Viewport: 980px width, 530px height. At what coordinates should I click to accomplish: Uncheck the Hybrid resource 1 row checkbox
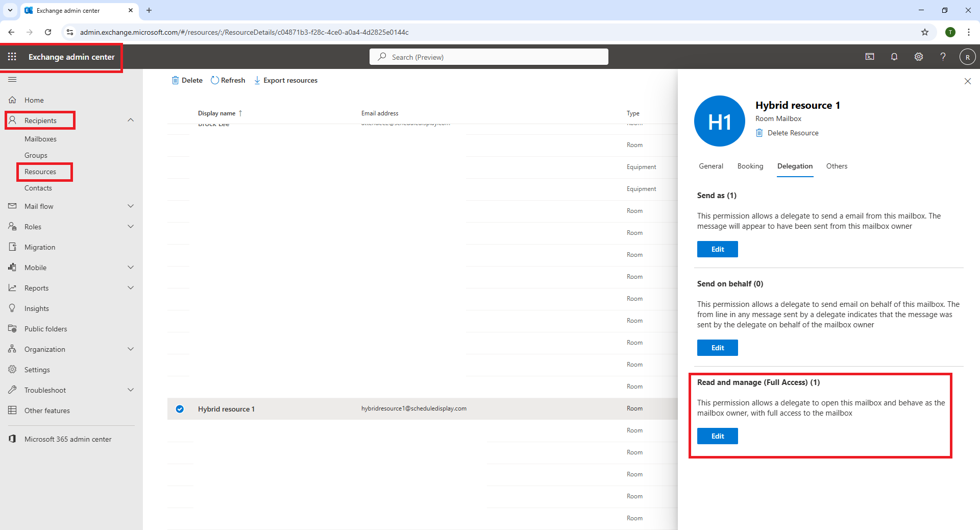click(x=180, y=409)
